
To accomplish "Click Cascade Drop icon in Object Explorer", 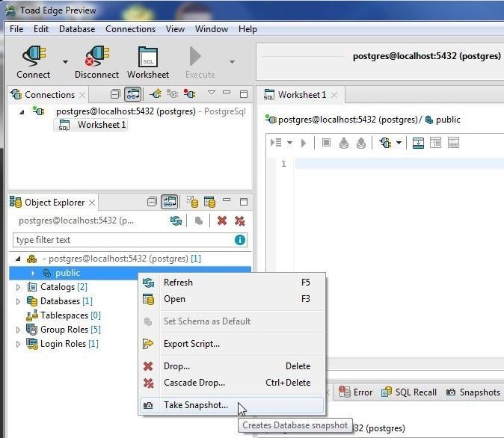I will pos(239,220).
